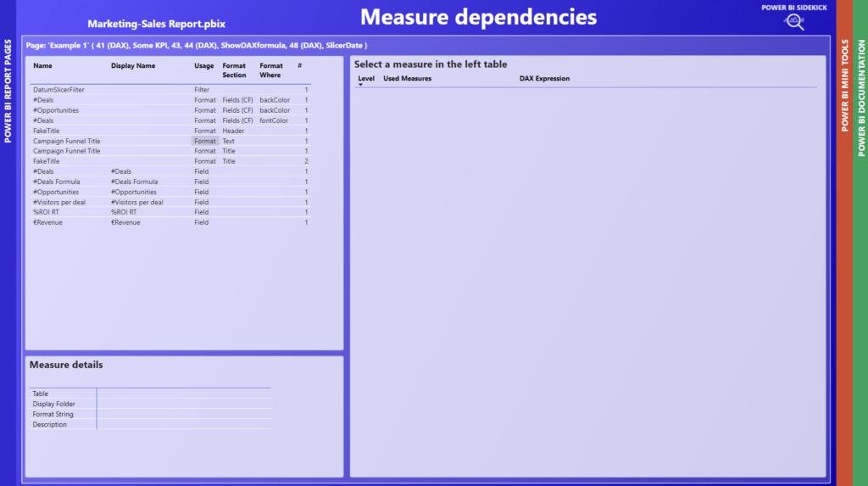Open the Power BI Mini Tools side tab

pos(844,85)
